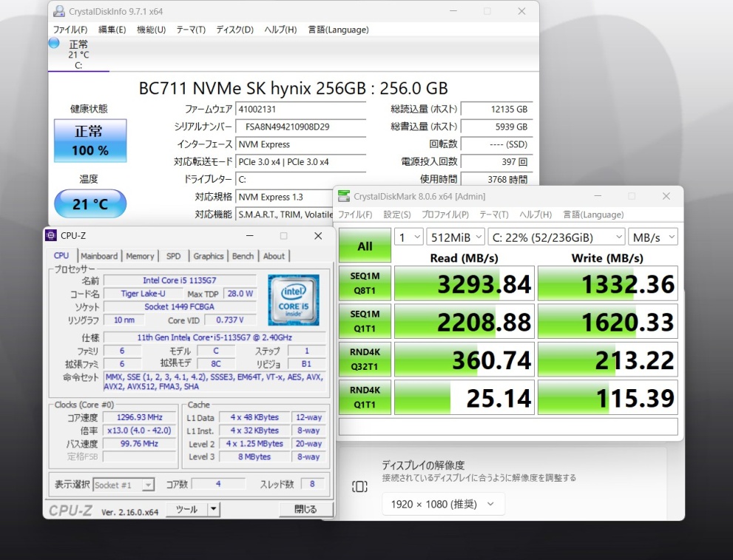This screenshot has height=560, width=733.
Task: Open the ディスク(D) menu in CrystalDiskInfo
Action: point(234,30)
